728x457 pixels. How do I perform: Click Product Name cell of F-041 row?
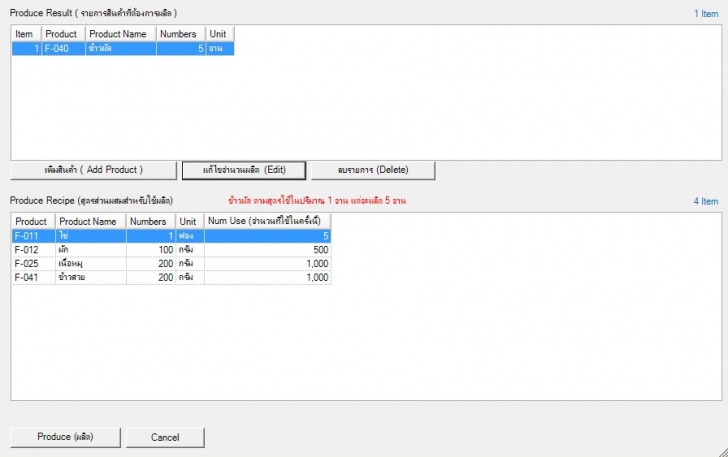tap(91, 277)
